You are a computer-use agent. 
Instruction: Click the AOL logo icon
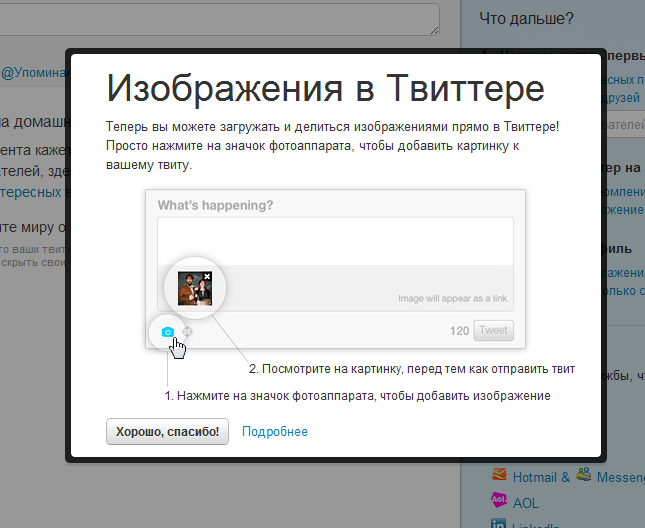[x=499, y=500]
